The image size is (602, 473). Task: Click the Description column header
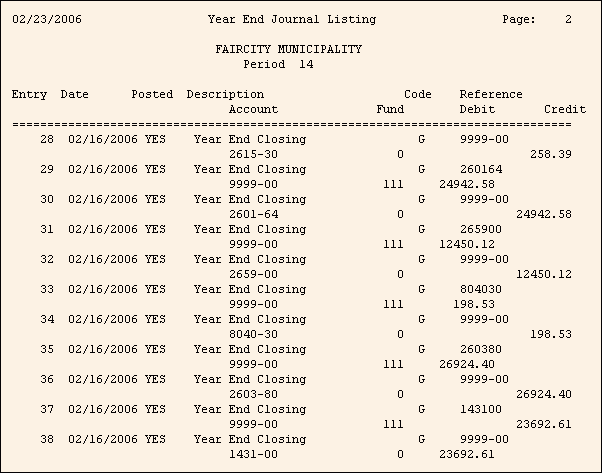pos(225,94)
